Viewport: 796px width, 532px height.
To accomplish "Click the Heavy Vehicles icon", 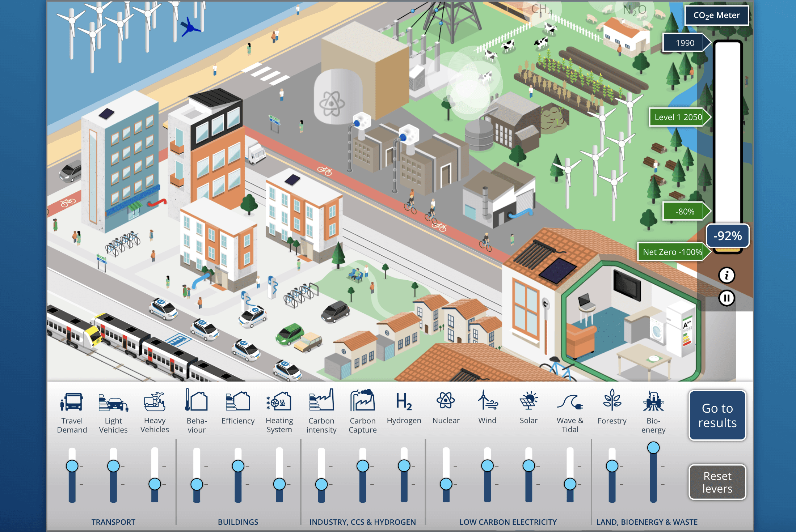I will (155, 401).
